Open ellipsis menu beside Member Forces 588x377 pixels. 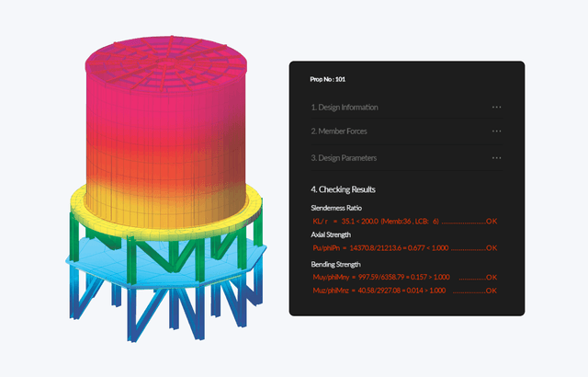pos(496,131)
